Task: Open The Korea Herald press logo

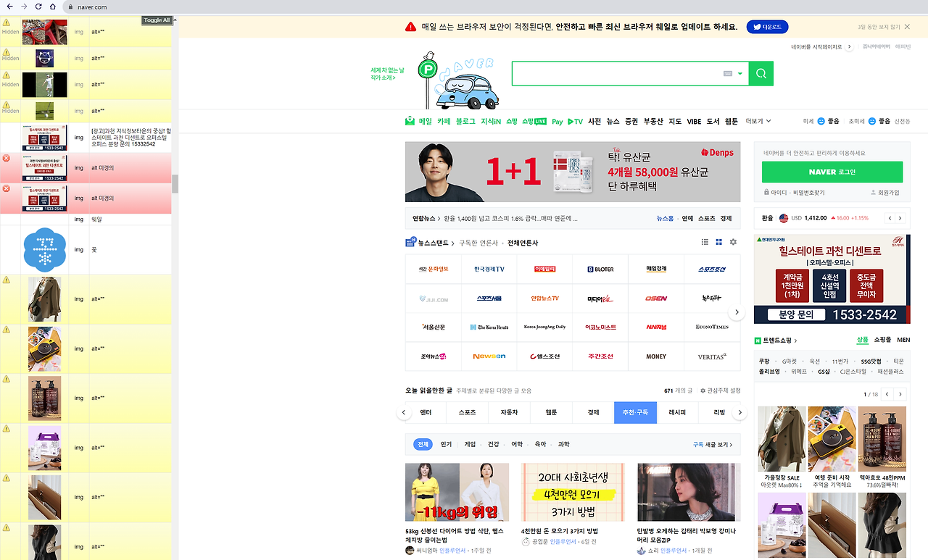Action: pos(489,327)
